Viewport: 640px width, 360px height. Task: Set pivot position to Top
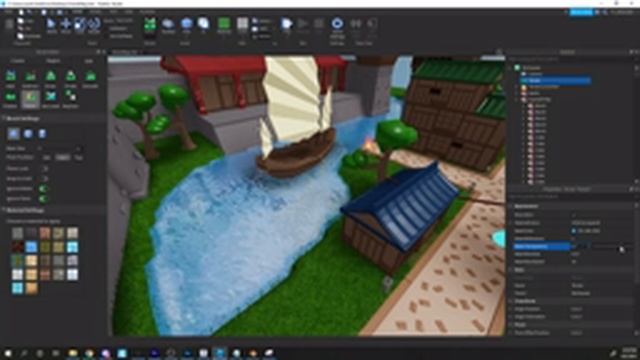(x=78, y=158)
